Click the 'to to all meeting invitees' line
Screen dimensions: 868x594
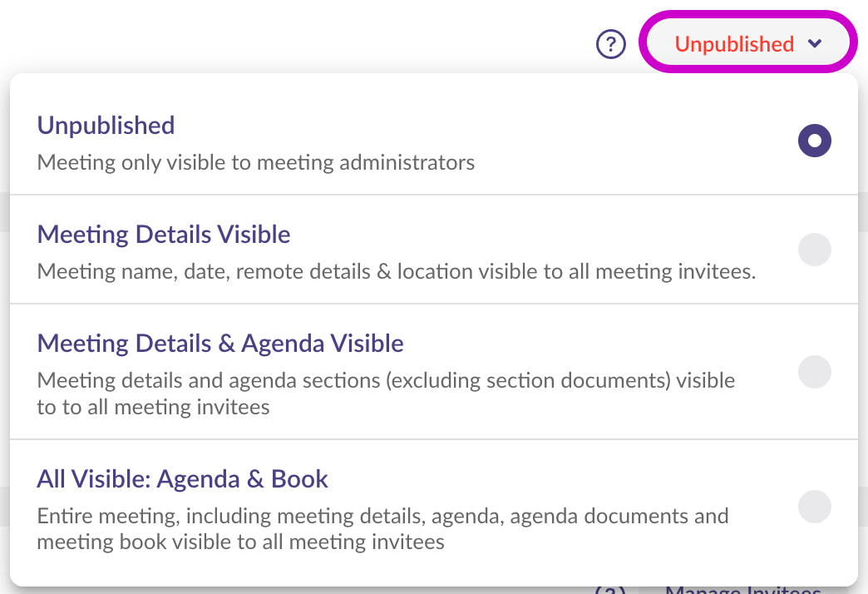click(x=154, y=408)
